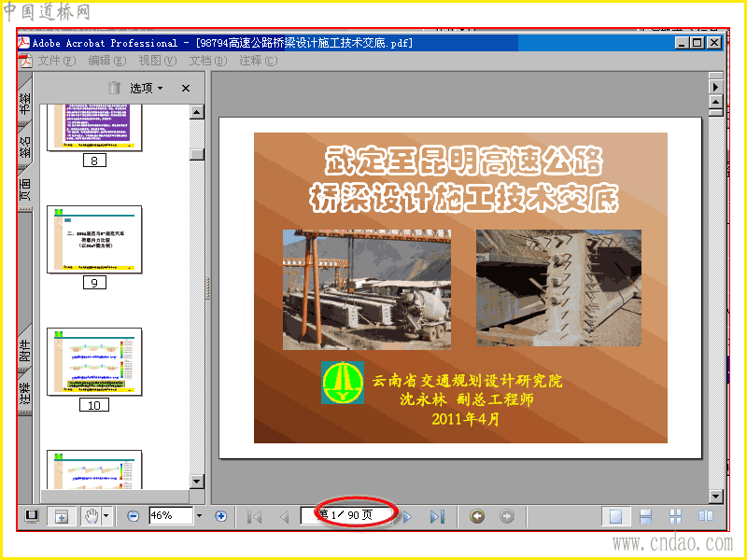Select the Hand tool icon

(x=91, y=516)
